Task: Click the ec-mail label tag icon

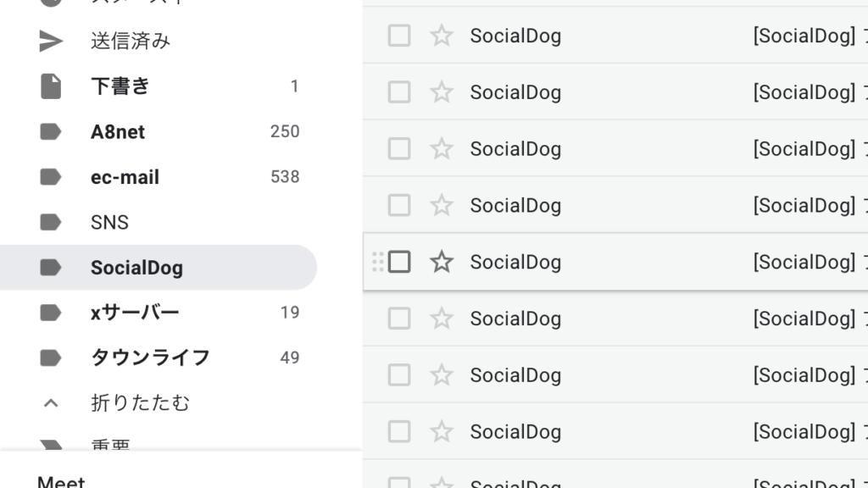Action: [x=51, y=177]
